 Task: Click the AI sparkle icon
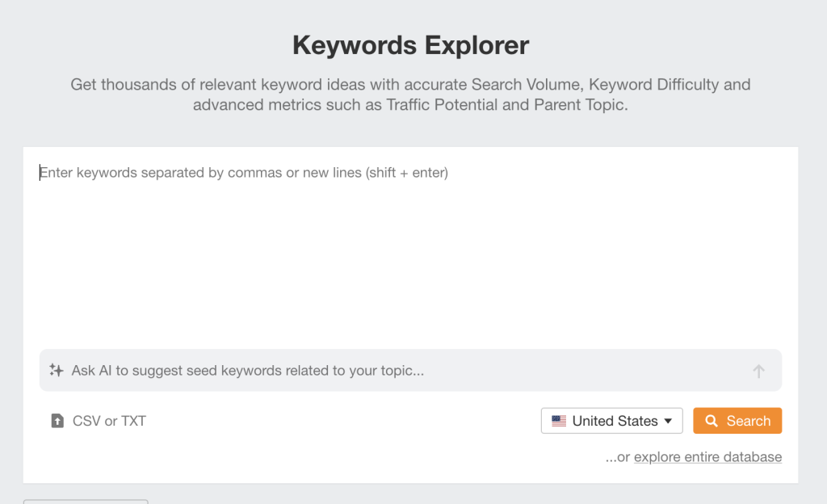point(56,371)
